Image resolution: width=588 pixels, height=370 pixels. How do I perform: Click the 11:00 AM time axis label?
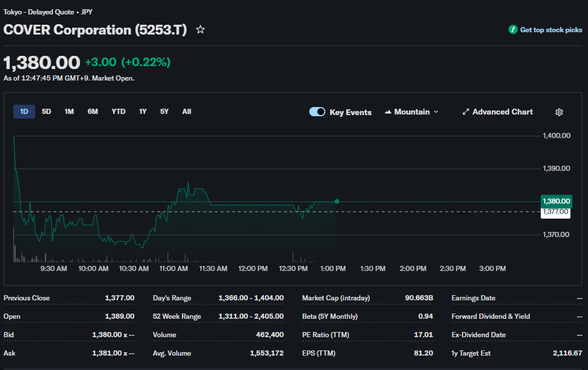click(x=173, y=269)
